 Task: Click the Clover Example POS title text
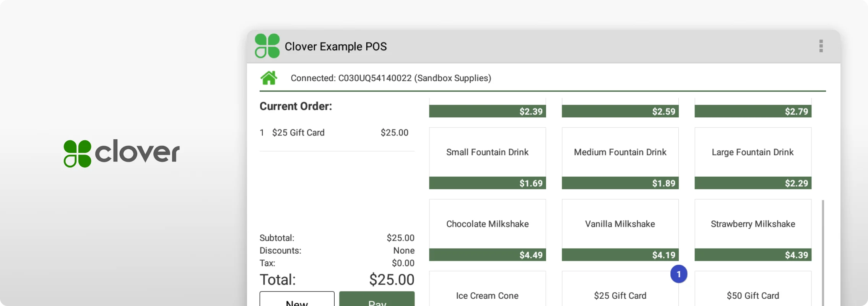click(x=336, y=46)
